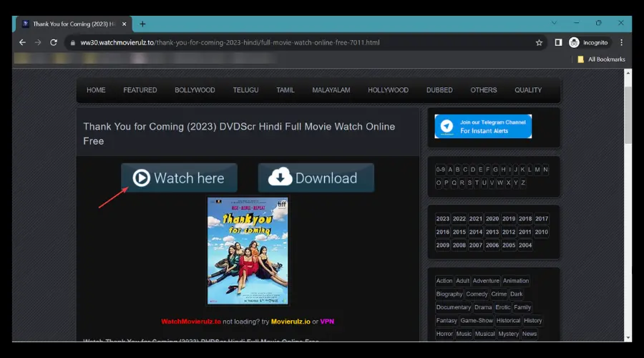
Task: Click the scrollbar down arrow
Action: [x=628, y=338]
